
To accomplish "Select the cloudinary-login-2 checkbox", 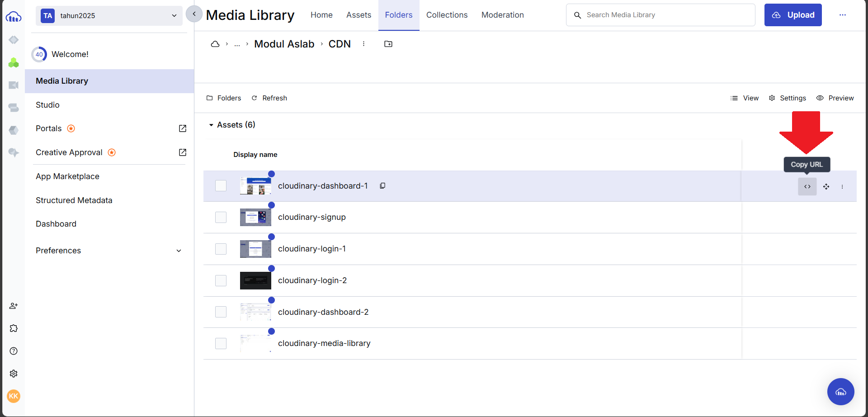I will (x=221, y=280).
